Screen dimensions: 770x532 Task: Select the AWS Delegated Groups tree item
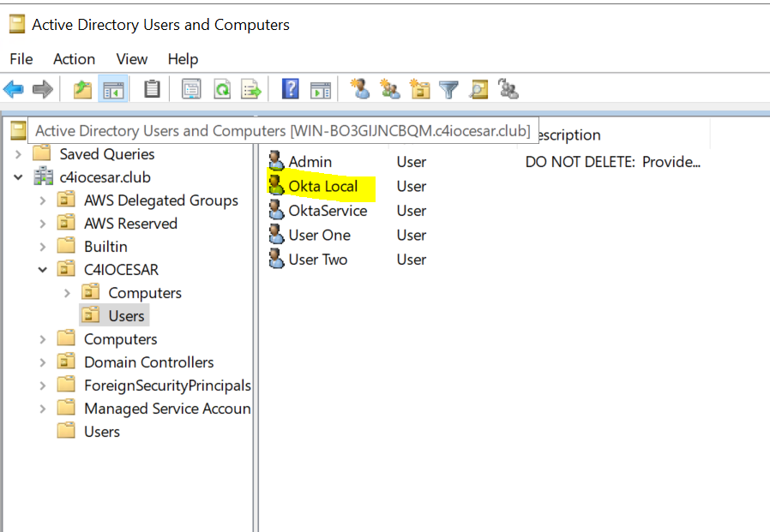[161, 200]
